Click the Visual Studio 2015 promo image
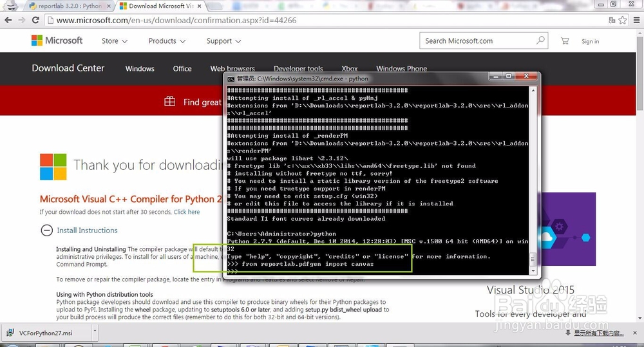 (x=569, y=229)
